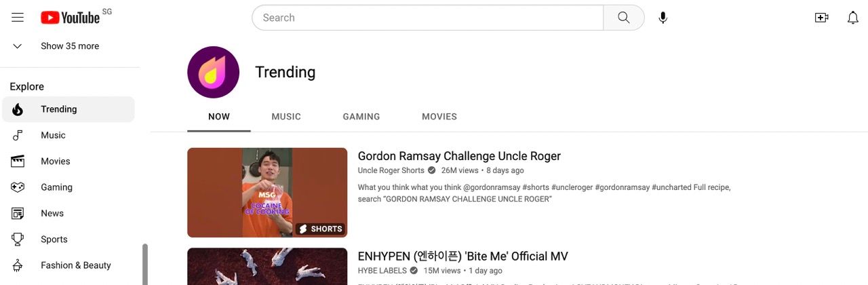Select the NOW tab
This screenshot has height=285, width=868.
(219, 117)
